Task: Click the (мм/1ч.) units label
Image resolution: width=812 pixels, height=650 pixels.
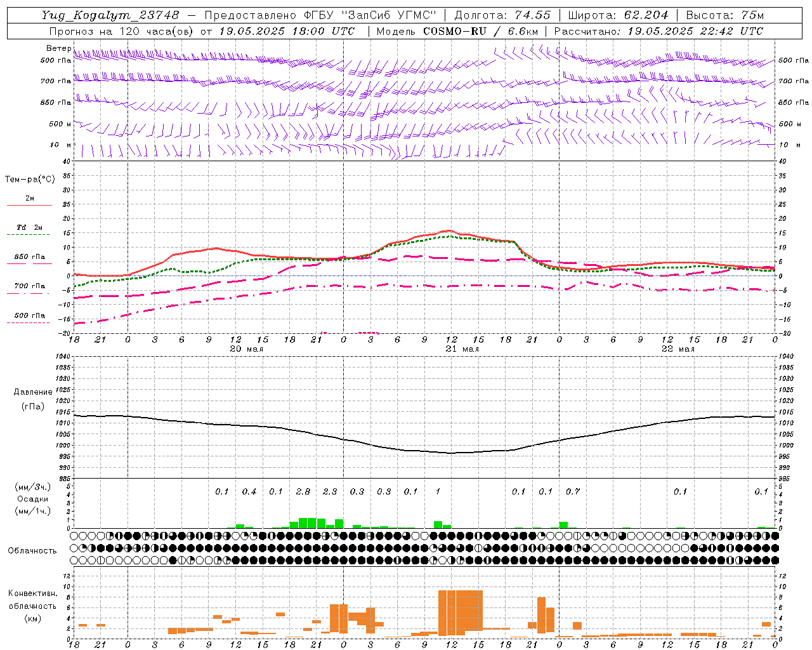Action: [32, 511]
